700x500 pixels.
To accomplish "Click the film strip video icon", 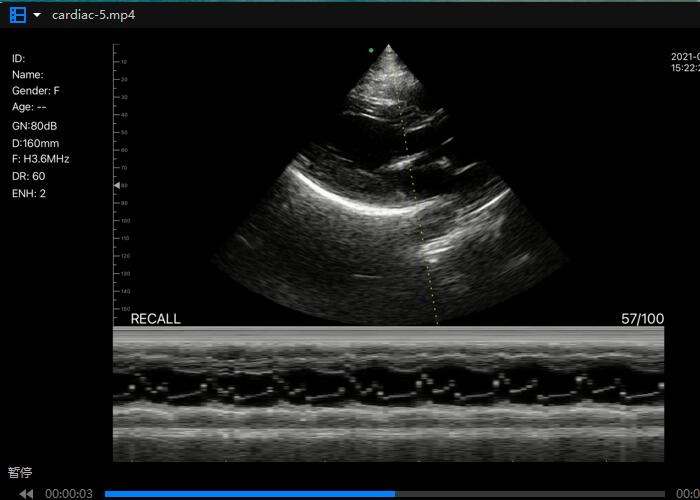I will 17,15.
